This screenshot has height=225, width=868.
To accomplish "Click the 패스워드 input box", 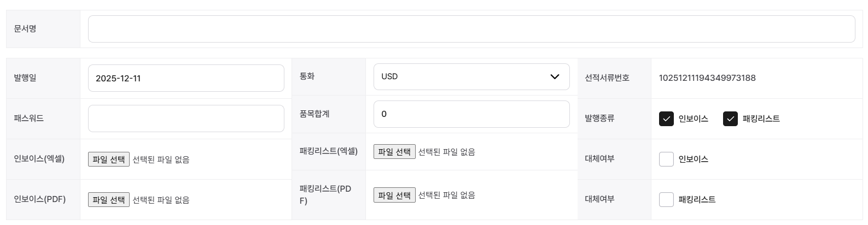I will pyautogui.click(x=186, y=119).
